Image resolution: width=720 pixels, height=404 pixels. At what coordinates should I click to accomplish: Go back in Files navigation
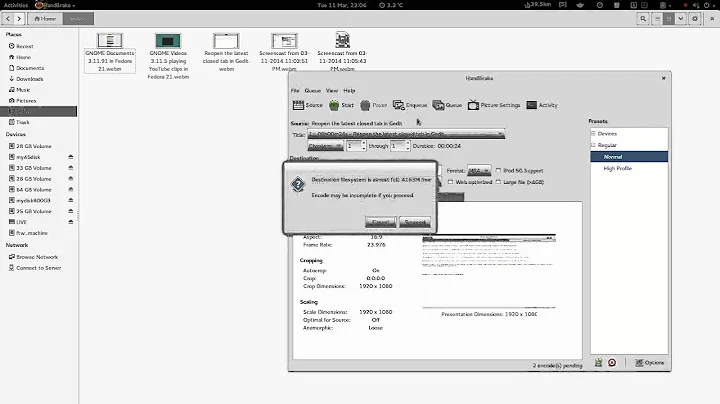pos(8,19)
